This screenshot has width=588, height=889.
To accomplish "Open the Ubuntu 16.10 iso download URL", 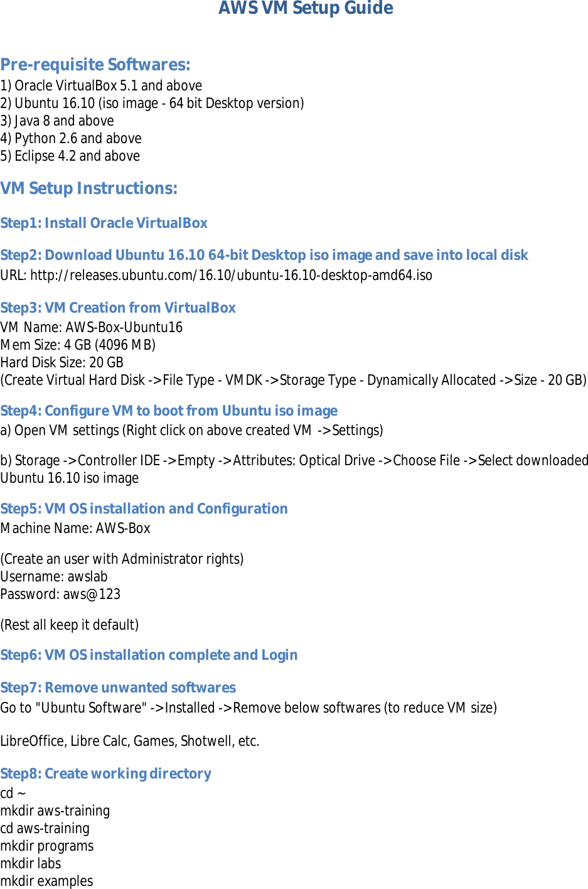I will click(231, 275).
